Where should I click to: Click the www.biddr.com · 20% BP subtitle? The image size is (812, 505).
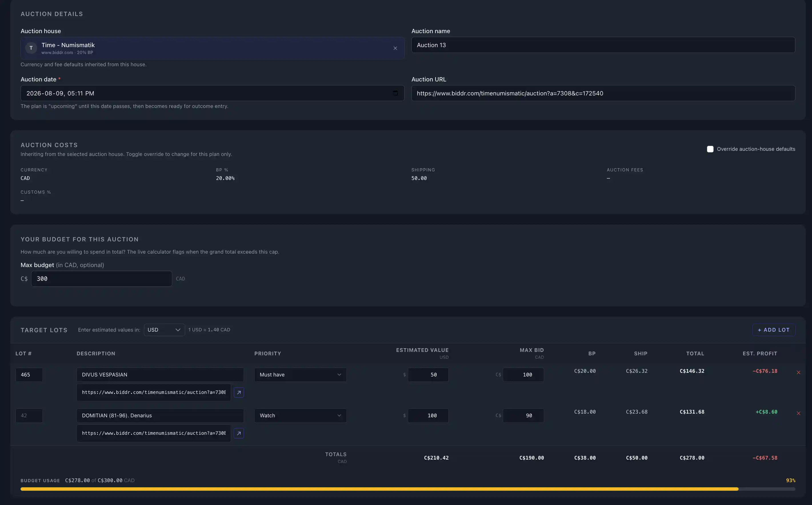pyautogui.click(x=67, y=53)
